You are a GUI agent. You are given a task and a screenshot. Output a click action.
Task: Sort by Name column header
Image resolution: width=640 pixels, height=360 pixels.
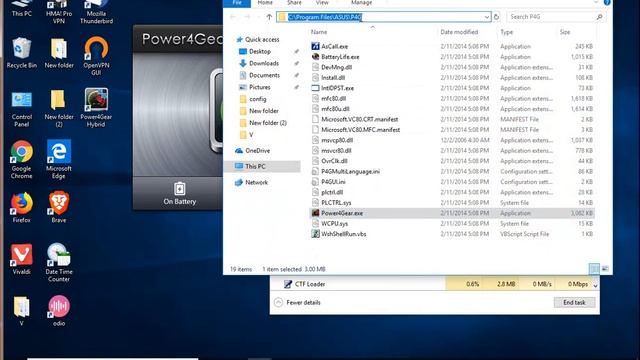click(319, 32)
